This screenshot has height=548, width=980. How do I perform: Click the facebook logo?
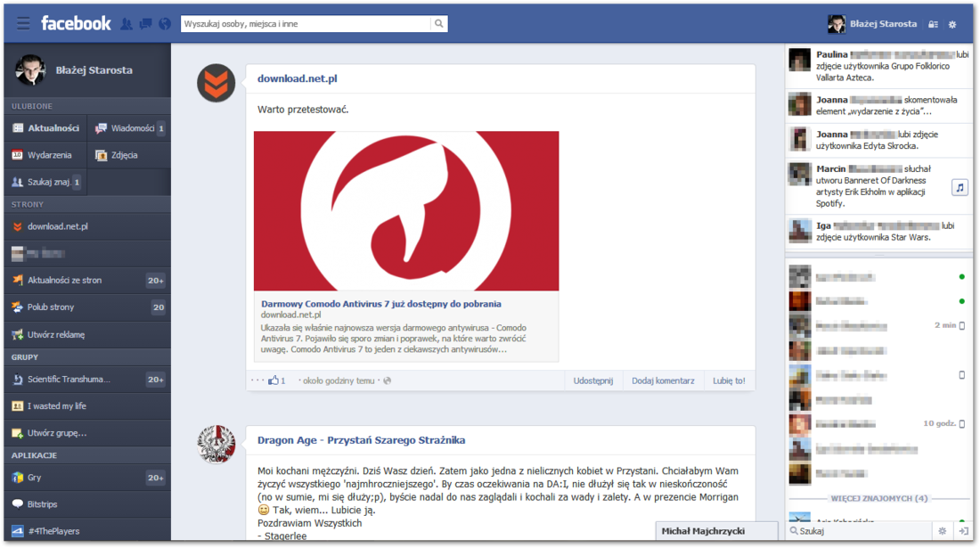(x=76, y=24)
